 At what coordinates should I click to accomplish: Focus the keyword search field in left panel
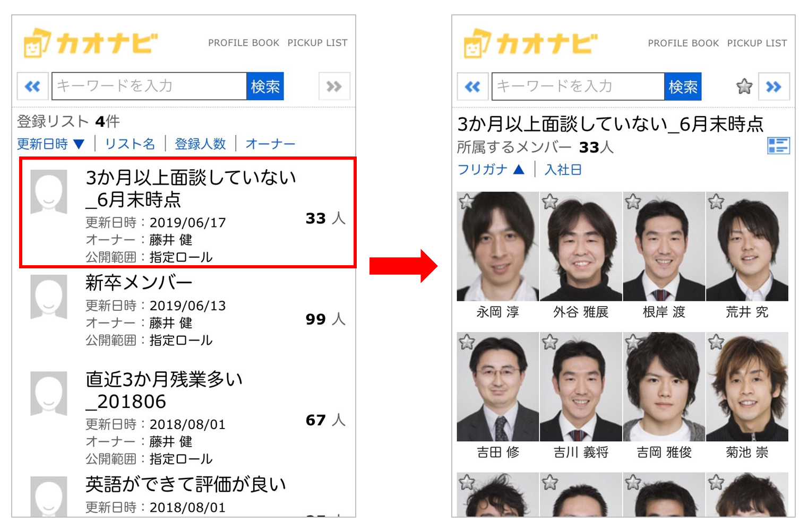point(149,86)
